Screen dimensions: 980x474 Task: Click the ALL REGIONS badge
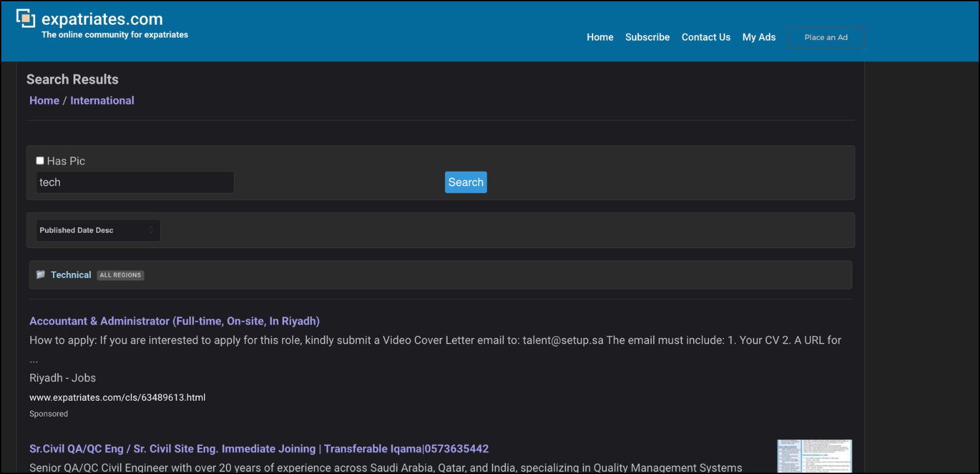(120, 275)
